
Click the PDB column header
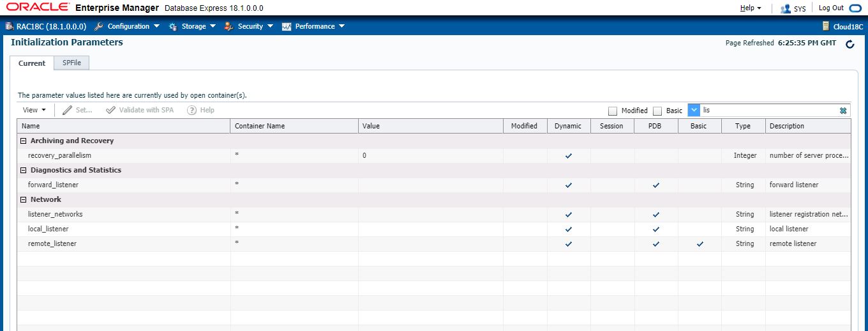click(655, 126)
